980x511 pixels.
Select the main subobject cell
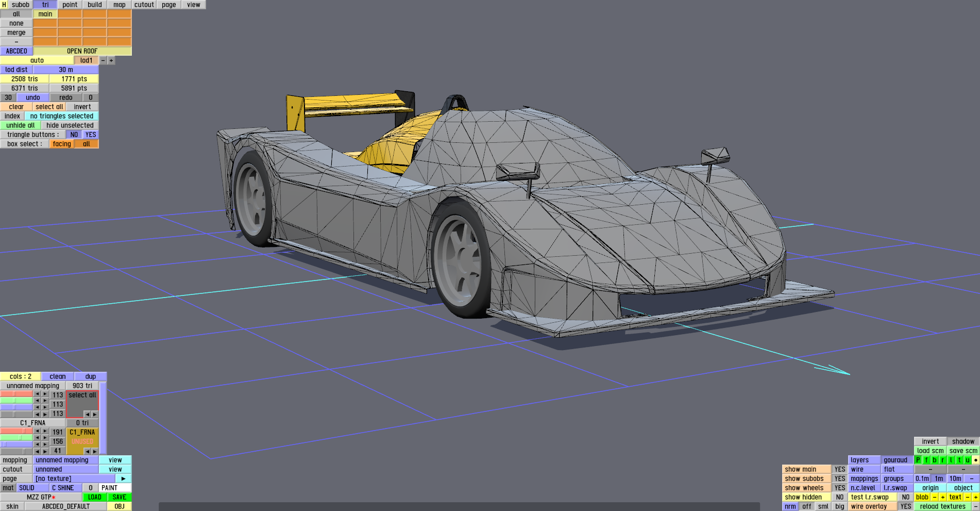(x=45, y=14)
